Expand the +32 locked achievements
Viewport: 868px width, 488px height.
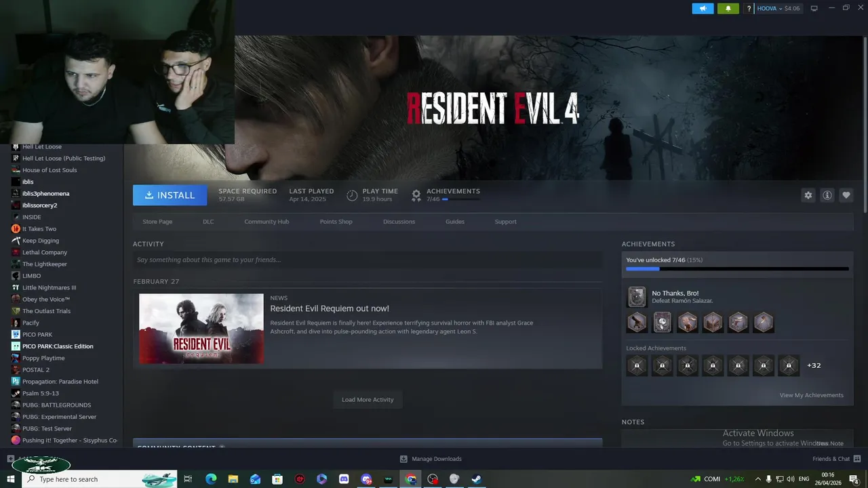pos(814,365)
